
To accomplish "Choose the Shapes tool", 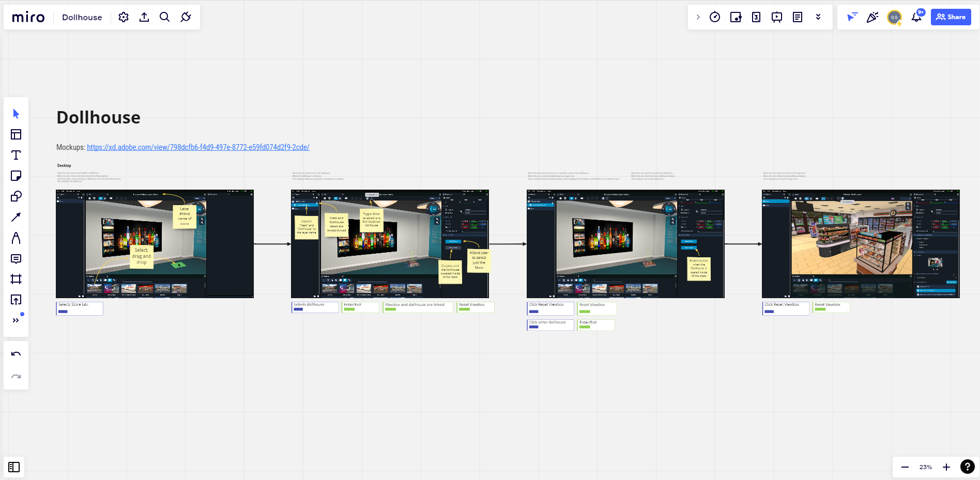I will point(16,196).
